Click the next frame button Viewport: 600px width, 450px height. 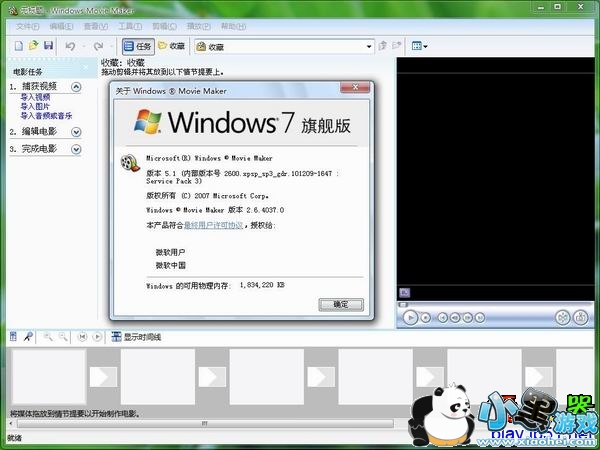(x=467, y=318)
